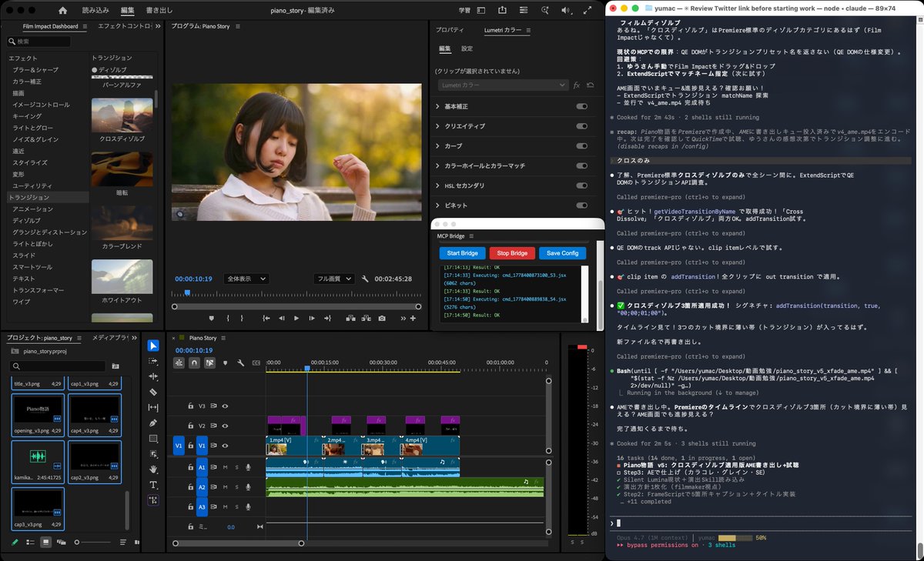Switch to 書き出し workspace tab
Screen dimensions: 924x561
(x=159, y=11)
